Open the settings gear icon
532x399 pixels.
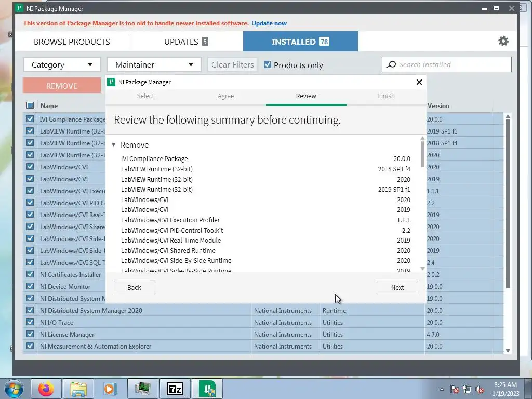(x=503, y=41)
